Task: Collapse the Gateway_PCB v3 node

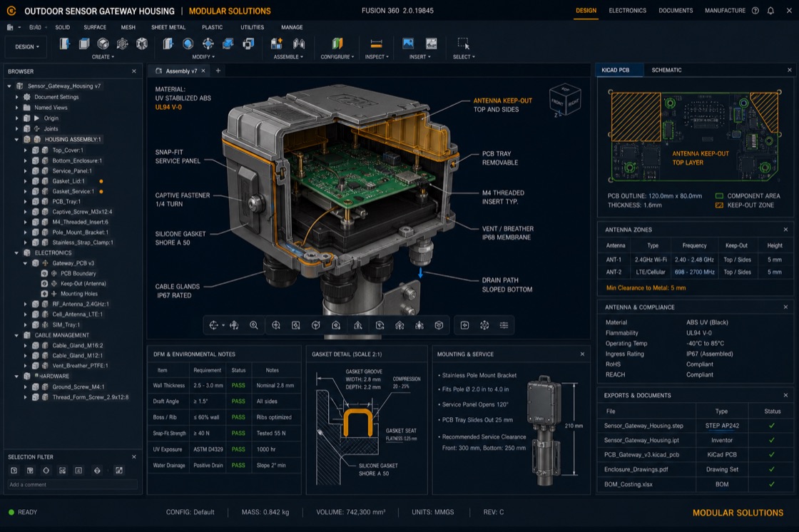Action: [26, 263]
